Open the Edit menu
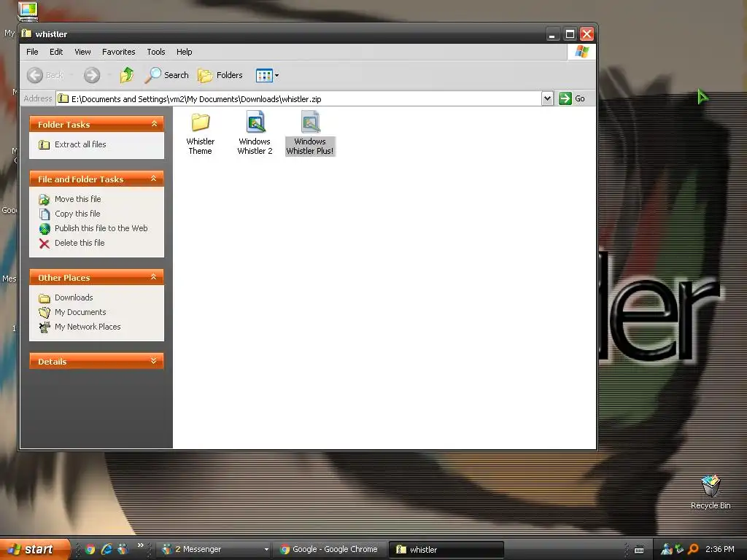The width and height of the screenshot is (747, 560). pyautogui.click(x=56, y=52)
